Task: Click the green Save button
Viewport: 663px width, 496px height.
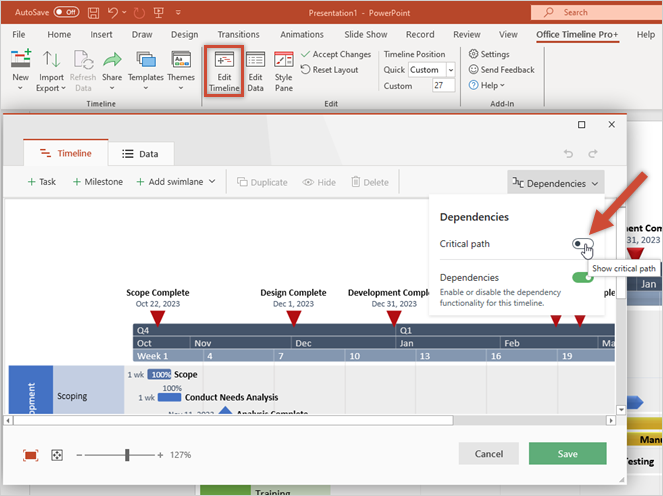Action: pyautogui.click(x=567, y=454)
